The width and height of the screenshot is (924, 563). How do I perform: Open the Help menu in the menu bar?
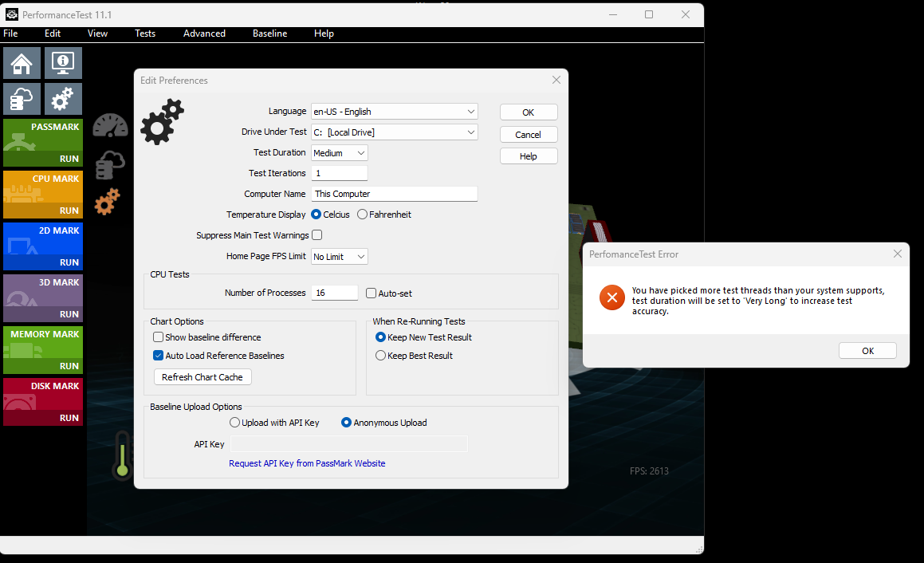[x=324, y=33]
